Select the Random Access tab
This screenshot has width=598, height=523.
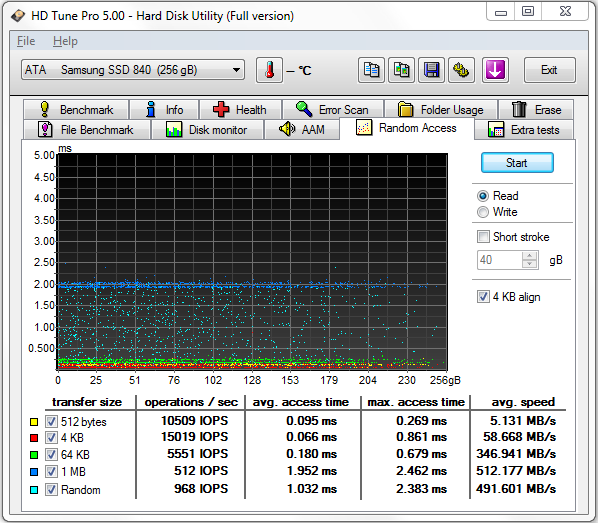pyautogui.click(x=407, y=128)
